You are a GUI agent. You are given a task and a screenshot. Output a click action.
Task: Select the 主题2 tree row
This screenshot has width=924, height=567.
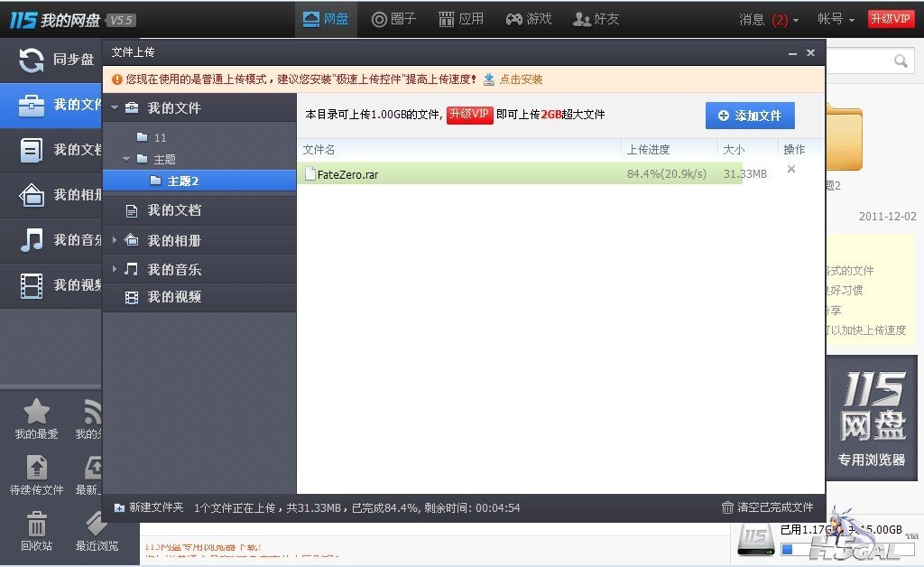[x=199, y=181]
